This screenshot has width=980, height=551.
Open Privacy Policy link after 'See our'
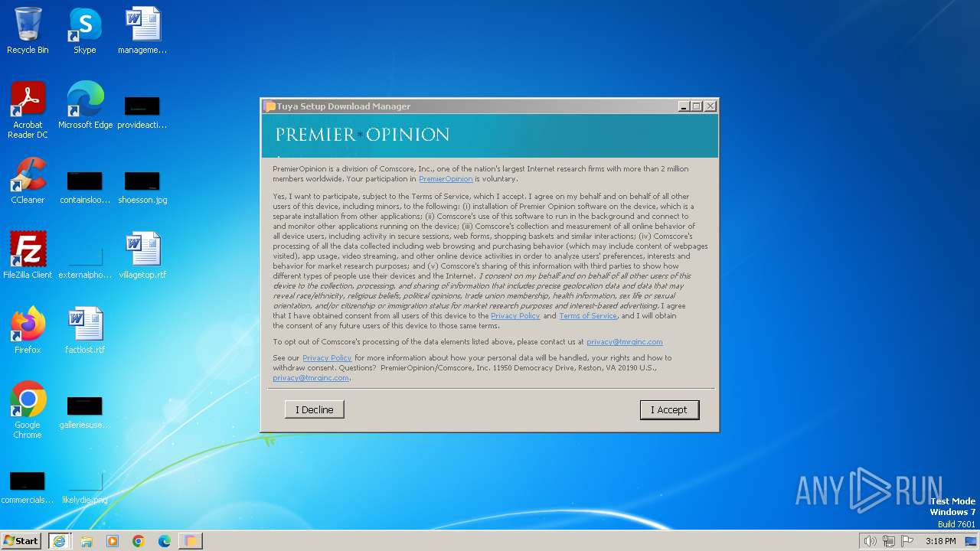[327, 357]
